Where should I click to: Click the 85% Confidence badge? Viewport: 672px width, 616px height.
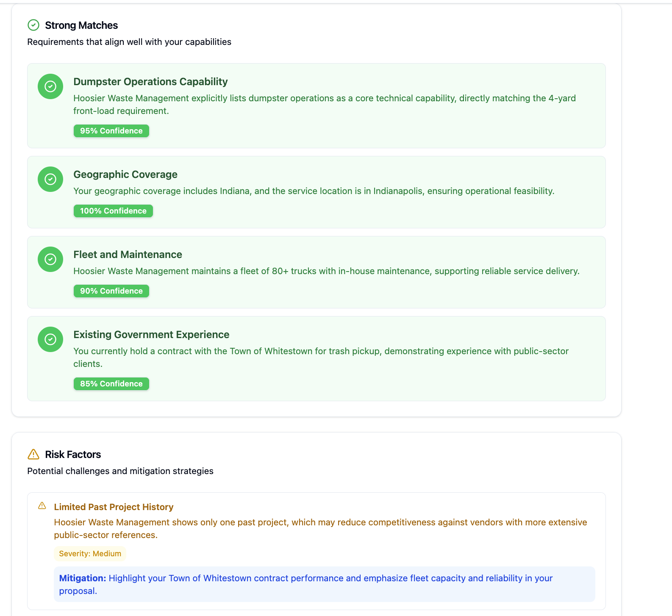click(111, 384)
